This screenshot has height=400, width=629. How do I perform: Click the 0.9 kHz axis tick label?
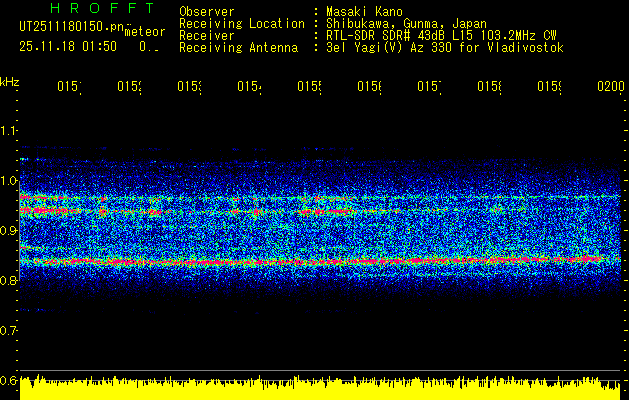(x=9, y=231)
